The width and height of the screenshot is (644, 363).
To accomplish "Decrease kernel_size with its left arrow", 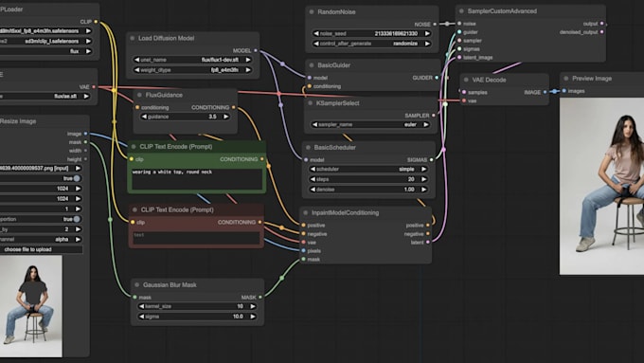I will tap(142, 307).
